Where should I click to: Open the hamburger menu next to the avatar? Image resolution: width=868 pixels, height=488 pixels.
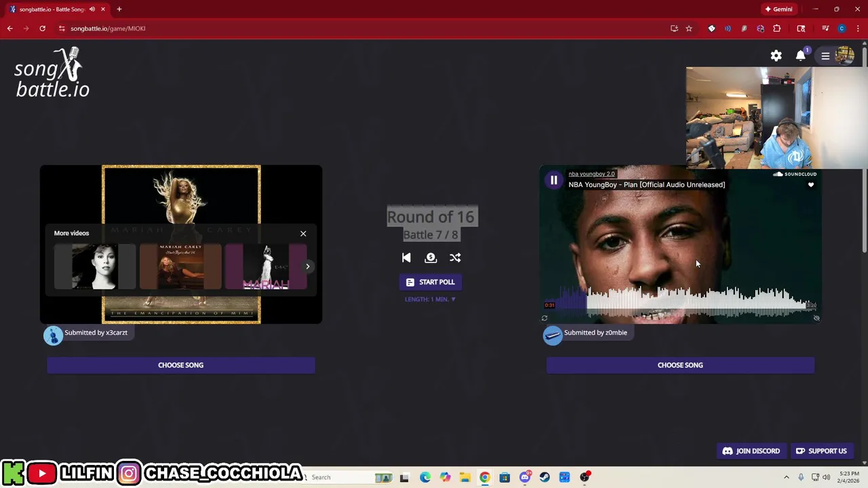tap(825, 56)
